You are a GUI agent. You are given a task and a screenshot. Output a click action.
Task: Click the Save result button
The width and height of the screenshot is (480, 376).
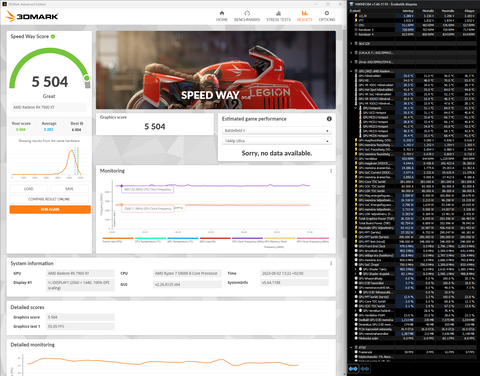[69, 189]
